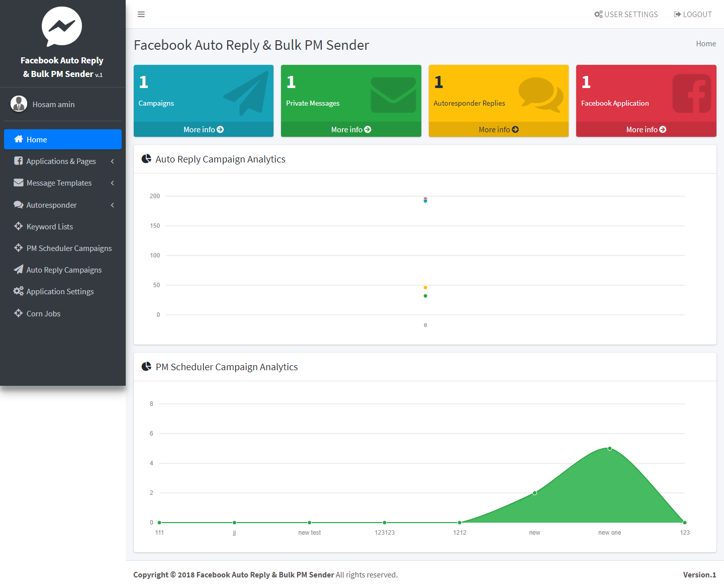Click the Facebook logo icon on the red card
Image resolution: width=724 pixels, height=588 pixels.
pos(692,94)
